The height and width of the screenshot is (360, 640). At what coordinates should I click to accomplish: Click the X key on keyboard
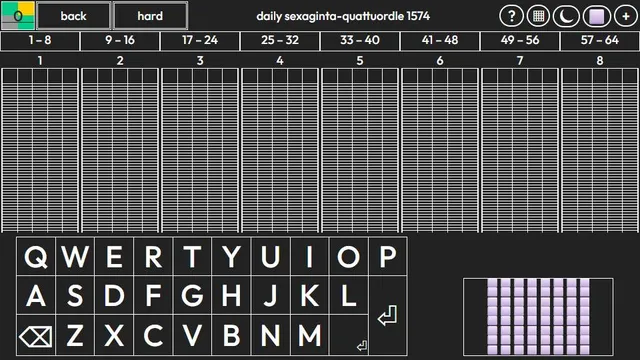[114, 336]
